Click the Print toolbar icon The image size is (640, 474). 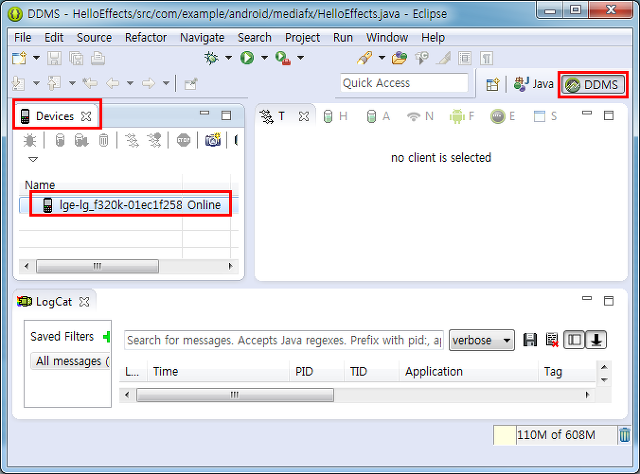pos(98,58)
